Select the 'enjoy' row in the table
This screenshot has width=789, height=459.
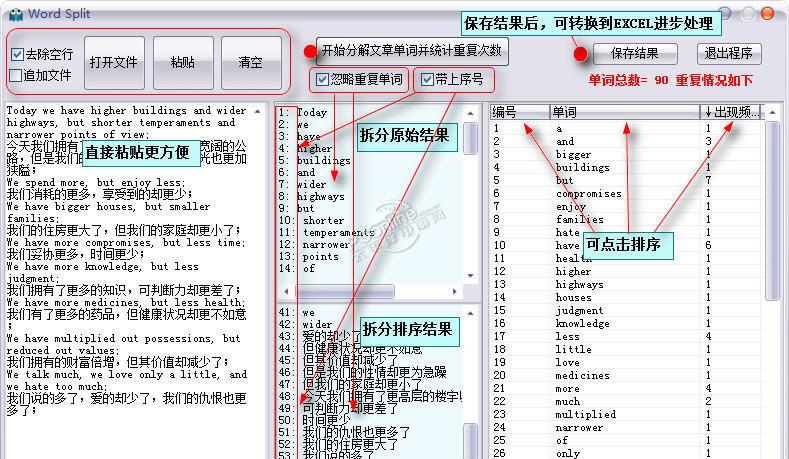tap(626, 206)
